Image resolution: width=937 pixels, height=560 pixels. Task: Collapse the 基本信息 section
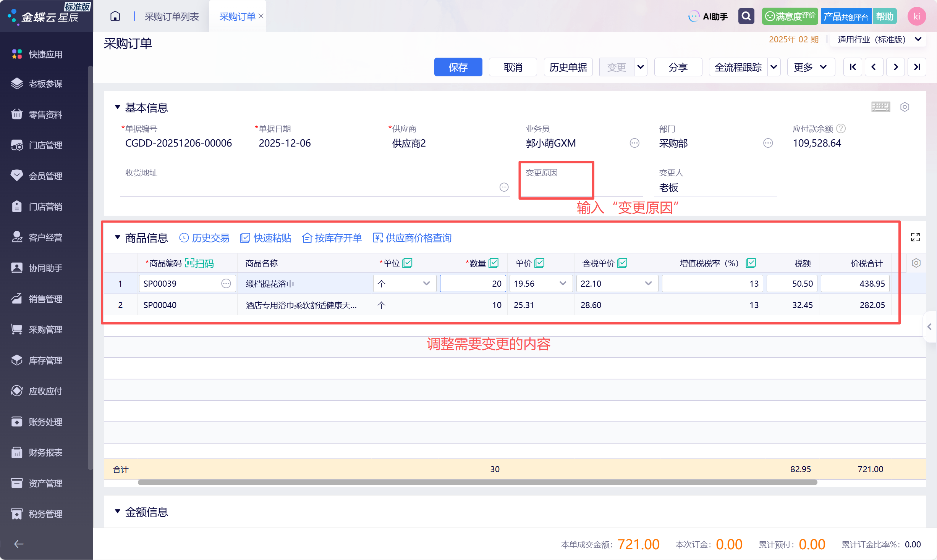click(x=118, y=108)
